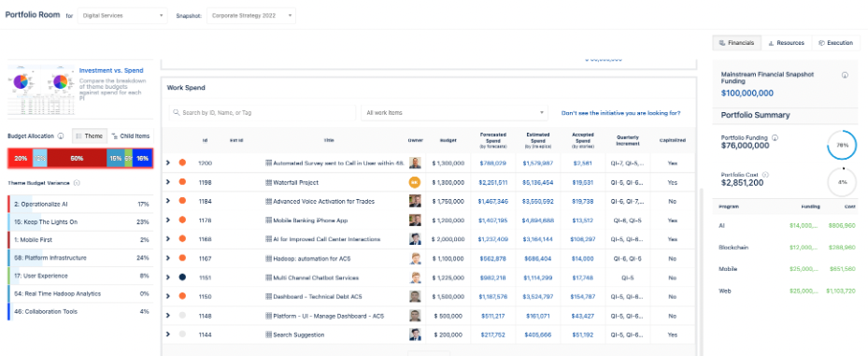This screenshot has height=356, width=868.
Task: Select the 17: User Experience theme
Action: pyautogui.click(x=80, y=276)
